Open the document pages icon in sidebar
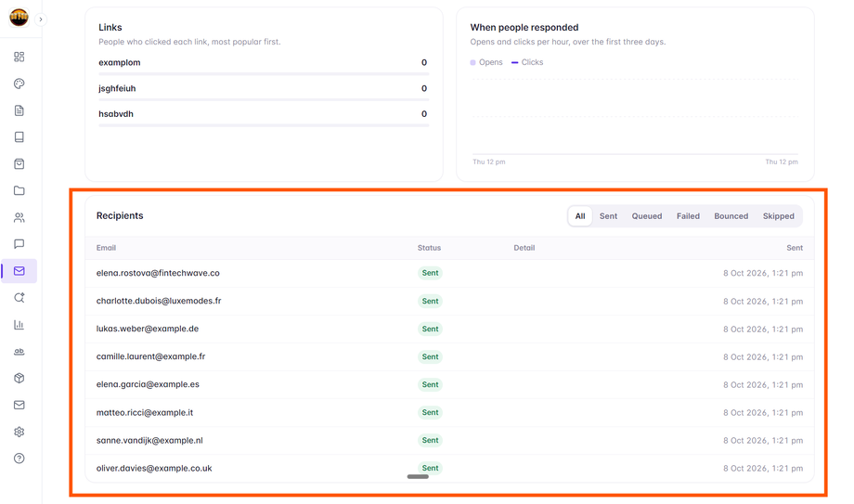 (19, 110)
